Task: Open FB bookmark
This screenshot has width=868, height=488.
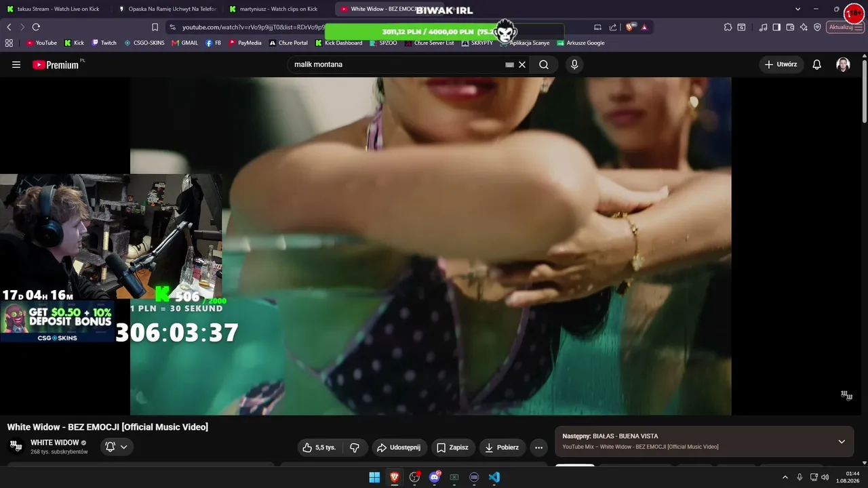Action: 213,43
